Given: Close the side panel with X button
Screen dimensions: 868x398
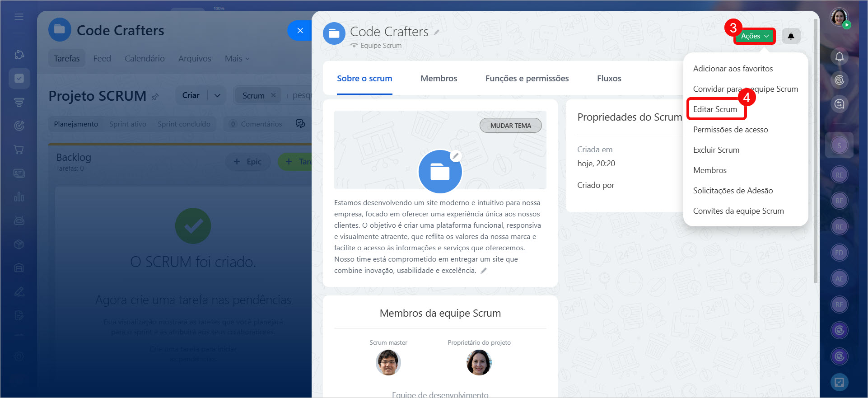Looking at the screenshot, I should pyautogui.click(x=300, y=31).
